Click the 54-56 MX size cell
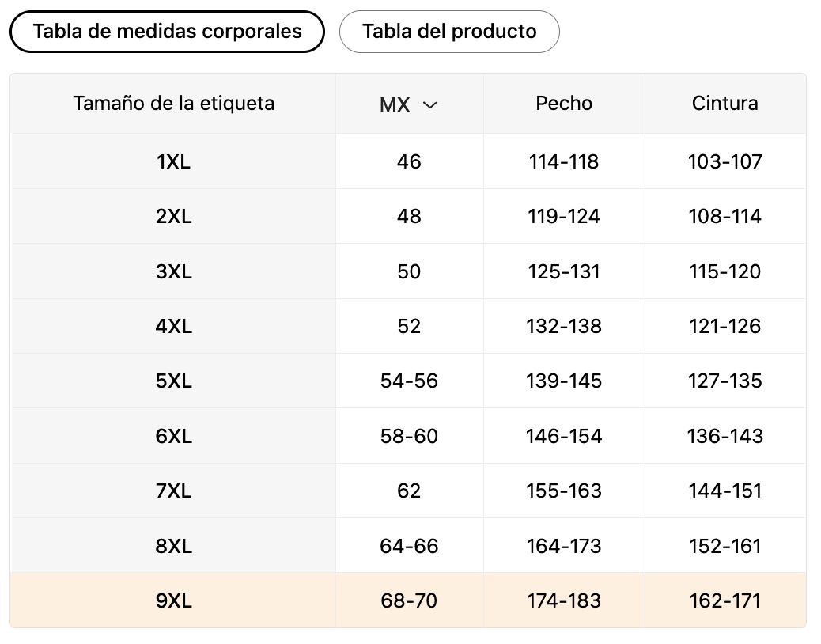 (x=409, y=381)
